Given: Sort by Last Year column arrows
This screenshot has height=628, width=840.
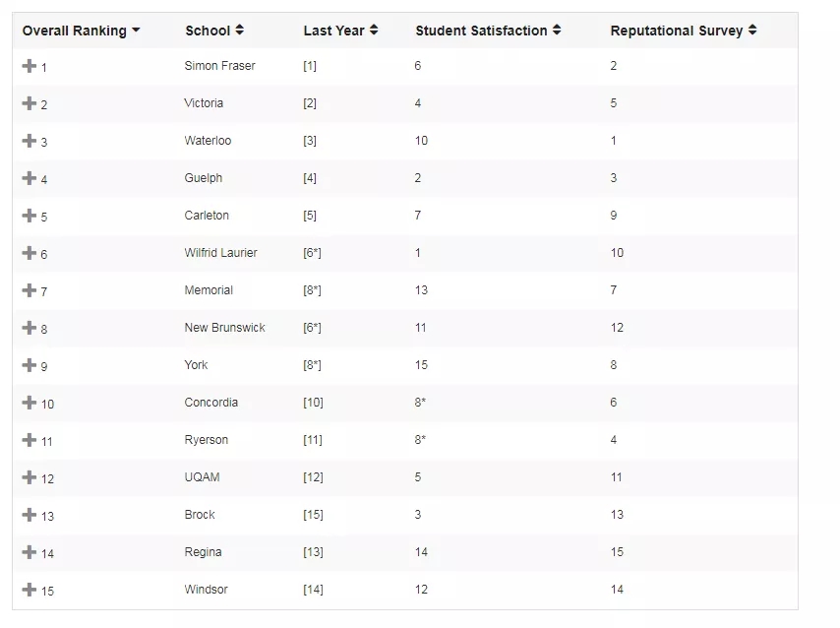Looking at the screenshot, I should click(340, 31).
